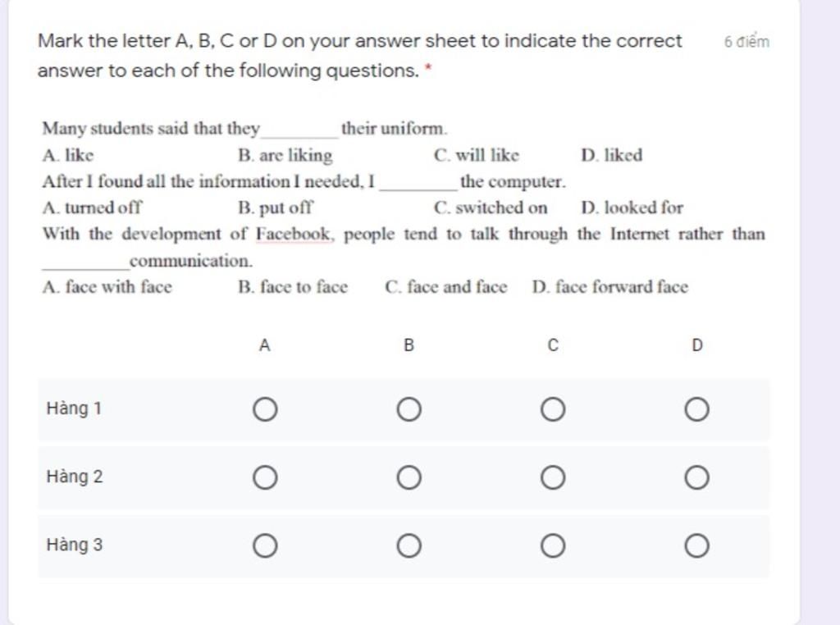Select option A for Hàng 2
The width and height of the screenshot is (840, 625).
click(265, 477)
